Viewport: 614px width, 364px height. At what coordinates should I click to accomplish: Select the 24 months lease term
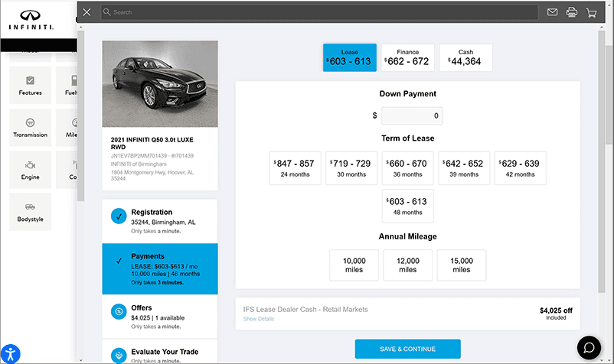[296, 168]
